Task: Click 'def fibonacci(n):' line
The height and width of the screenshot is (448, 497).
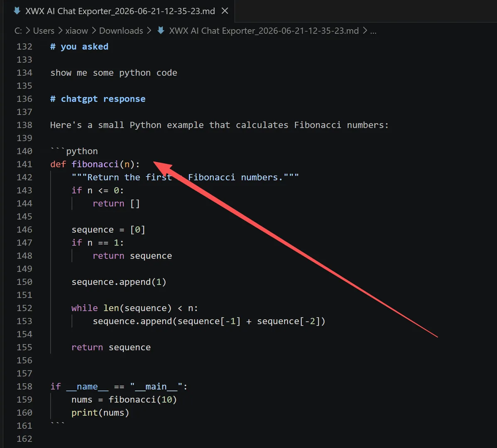Action: point(95,164)
